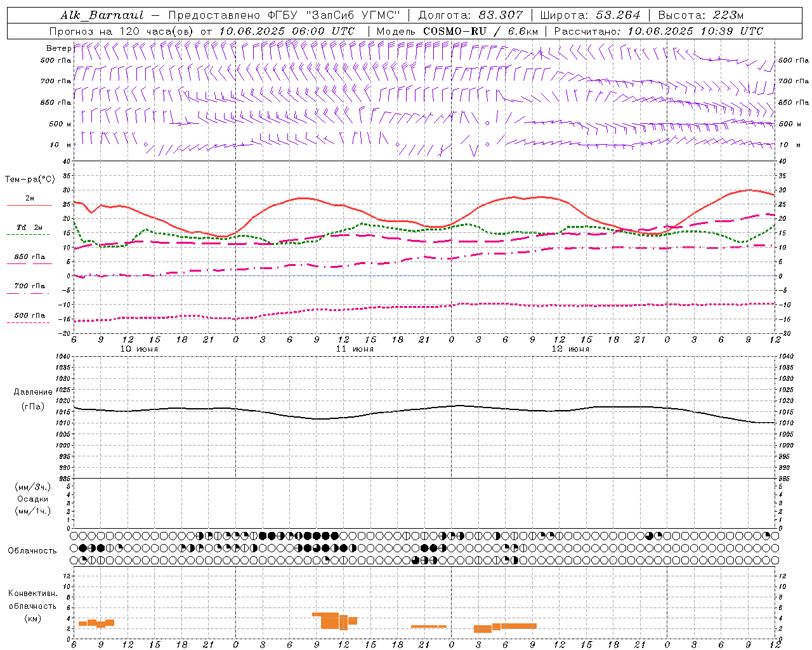Image resolution: width=812 pixels, height=650 pixels.
Task: Select the elevation text Высота: 223м
Action: pos(701,15)
